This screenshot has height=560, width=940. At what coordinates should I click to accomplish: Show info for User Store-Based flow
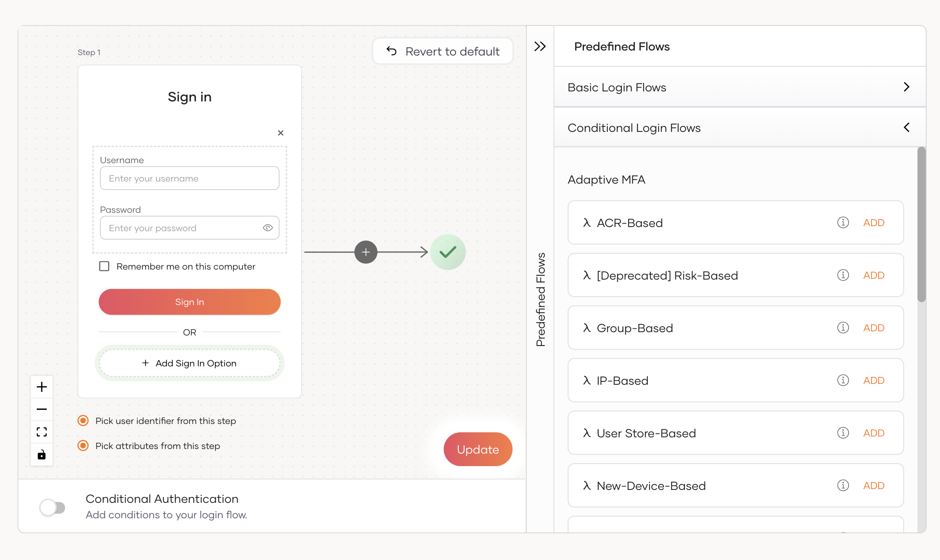pos(843,433)
